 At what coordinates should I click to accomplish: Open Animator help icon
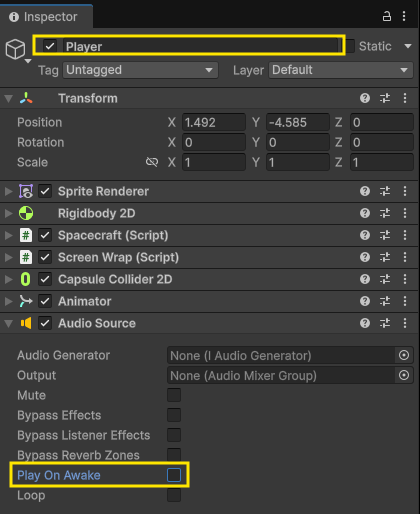[x=365, y=301]
